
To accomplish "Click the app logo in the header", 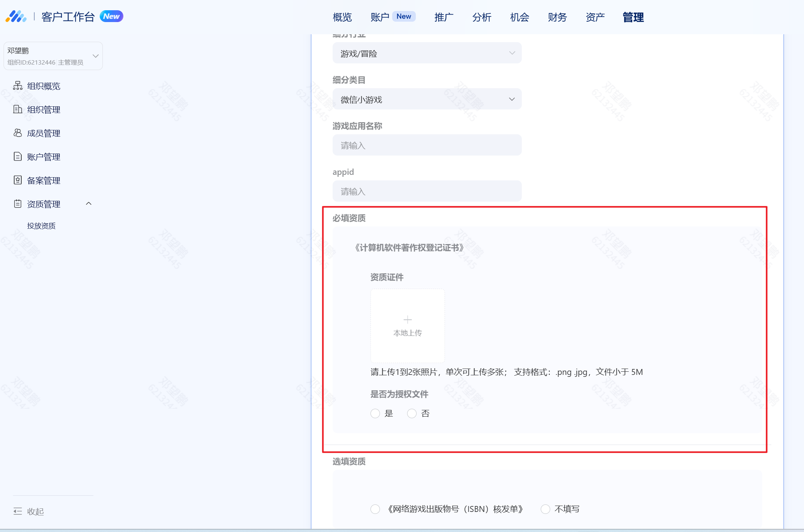I will [x=16, y=17].
